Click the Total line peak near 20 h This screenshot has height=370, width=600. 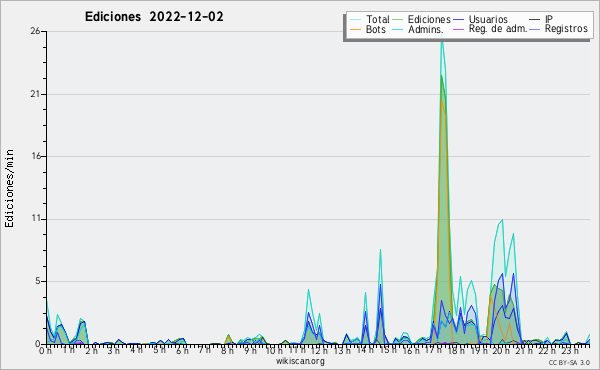point(502,220)
